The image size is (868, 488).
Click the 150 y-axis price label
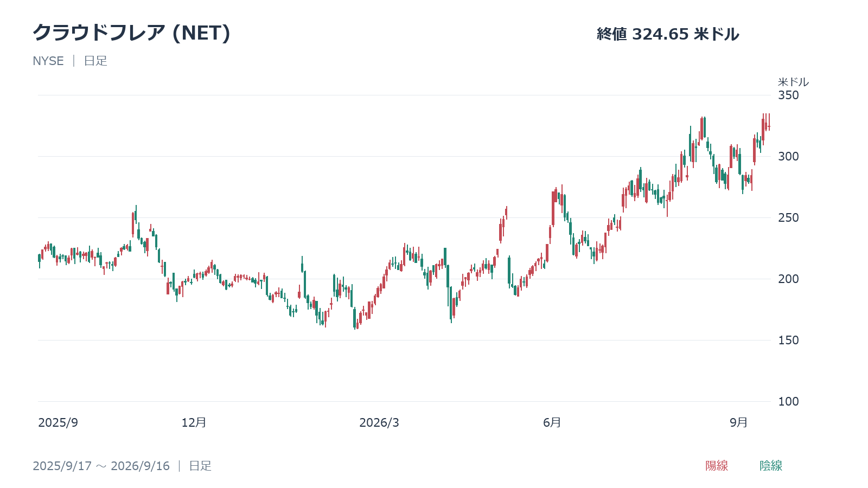point(788,341)
